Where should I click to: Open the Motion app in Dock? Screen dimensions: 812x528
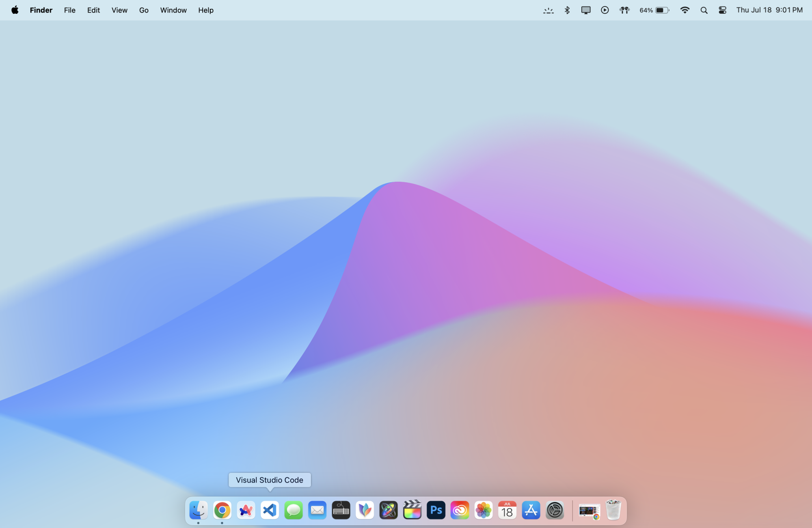point(389,510)
